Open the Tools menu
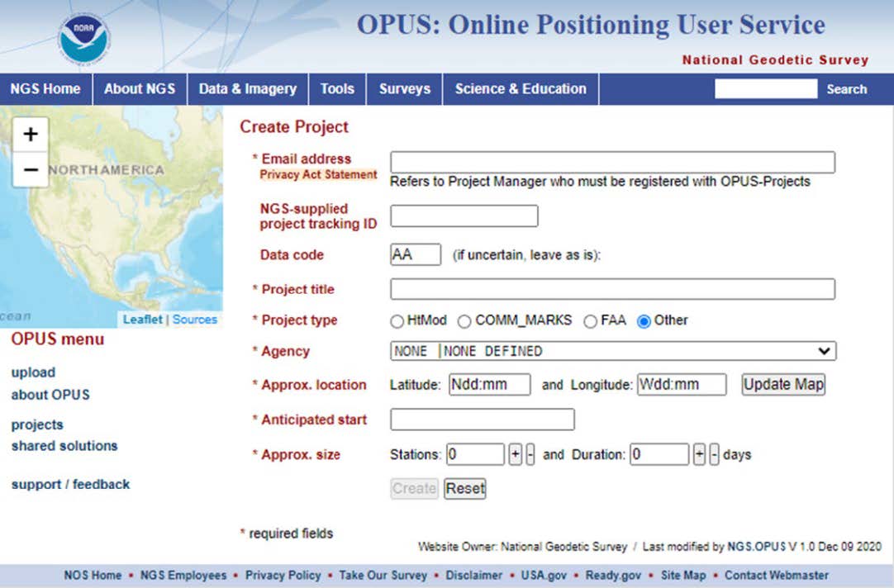The image size is (894, 588). point(338,89)
